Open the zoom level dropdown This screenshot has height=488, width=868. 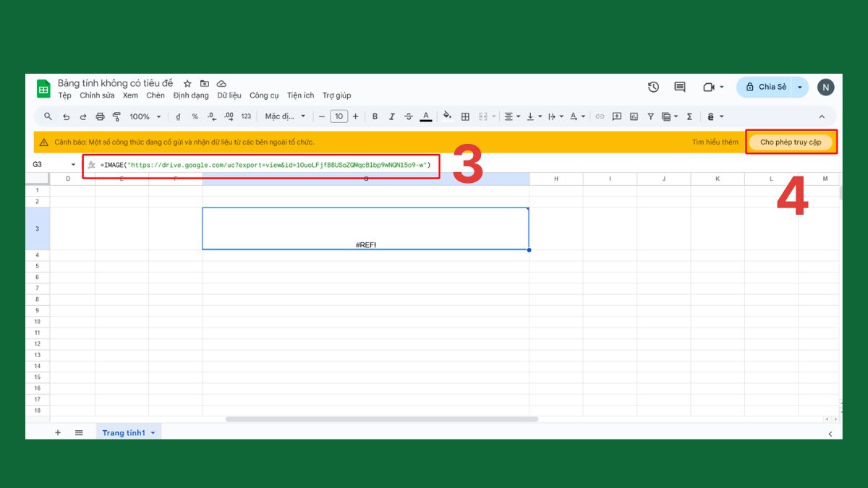[143, 116]
